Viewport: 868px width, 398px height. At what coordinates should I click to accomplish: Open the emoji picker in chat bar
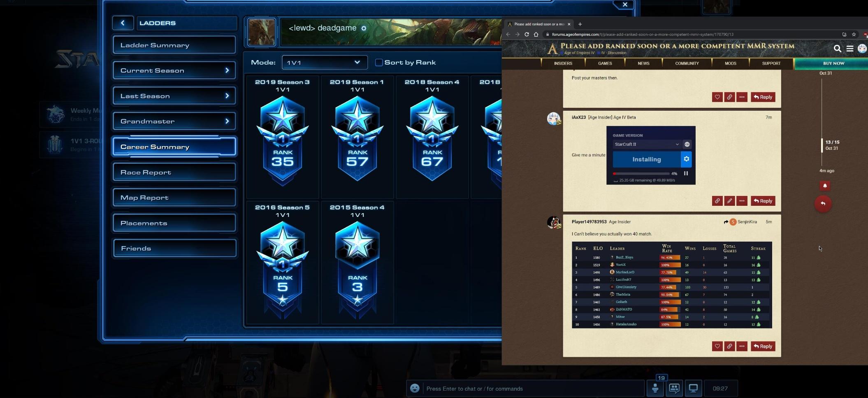pyautogui.click(x=415, y=388)
